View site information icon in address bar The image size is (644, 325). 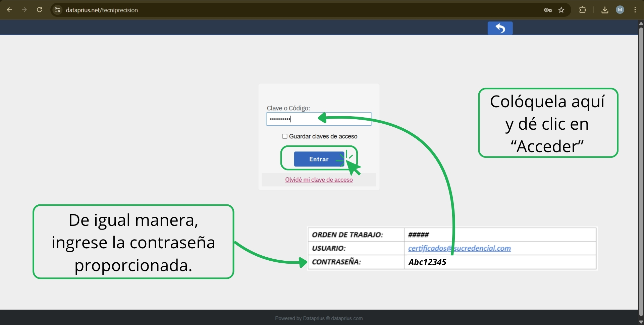point(58,10)
